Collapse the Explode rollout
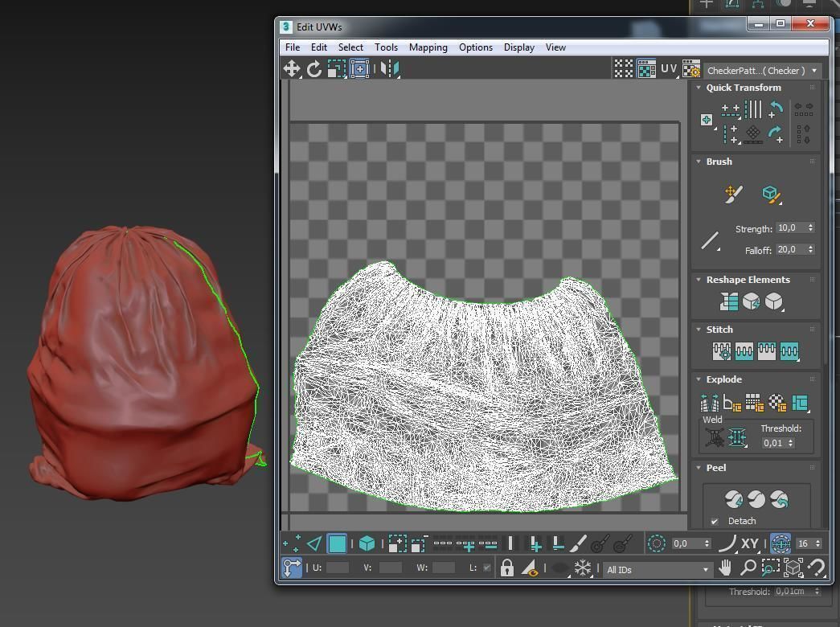Image resolution: width=840 pixels, height=627 pixels. click(x=699, y=379)
